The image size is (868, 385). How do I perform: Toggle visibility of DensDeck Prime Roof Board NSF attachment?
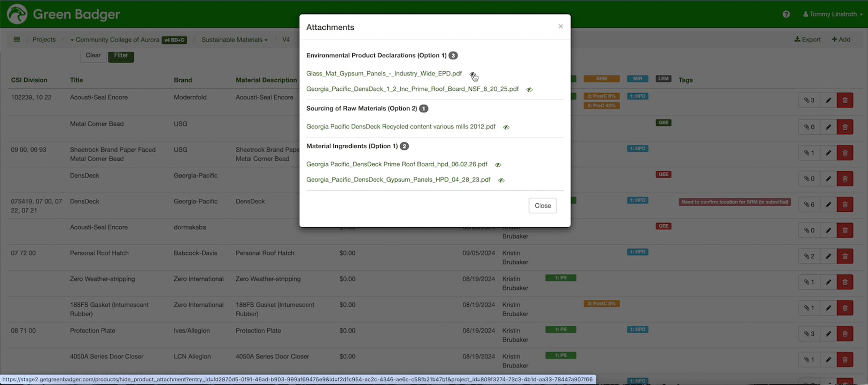[x=529, y=89]
